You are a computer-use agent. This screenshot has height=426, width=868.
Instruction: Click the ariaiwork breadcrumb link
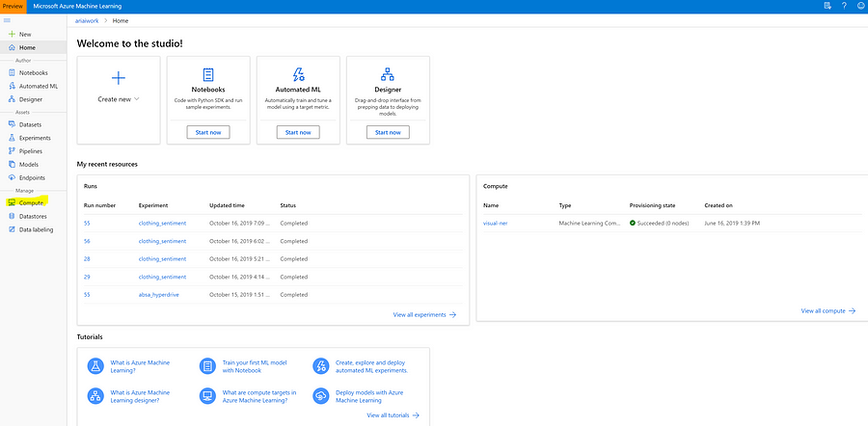point(86,20)
